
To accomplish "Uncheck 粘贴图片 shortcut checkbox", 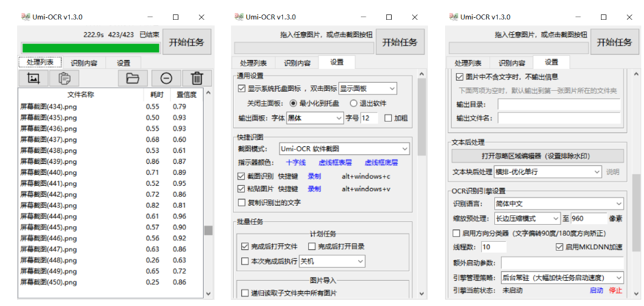I will pos(241,189).
